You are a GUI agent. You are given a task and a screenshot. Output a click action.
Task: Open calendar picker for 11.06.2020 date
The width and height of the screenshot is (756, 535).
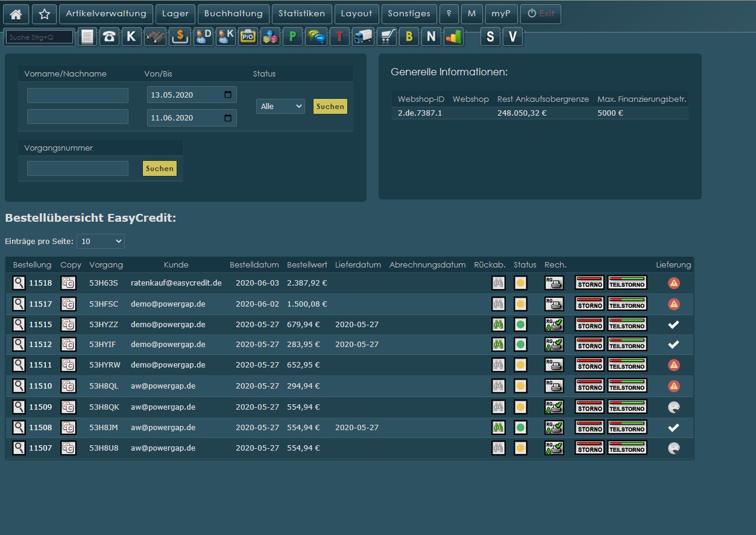[x=227, y=117]
